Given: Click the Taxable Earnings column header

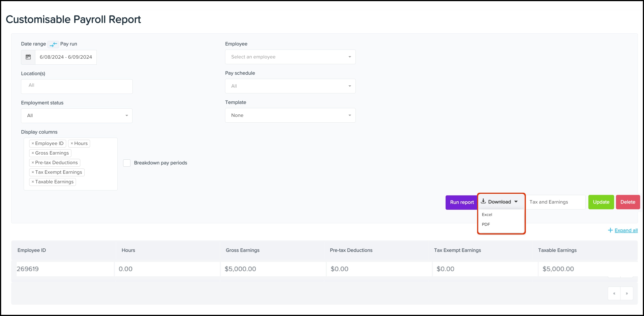Looking at the screenshot, I should click(x=557, y=250).
